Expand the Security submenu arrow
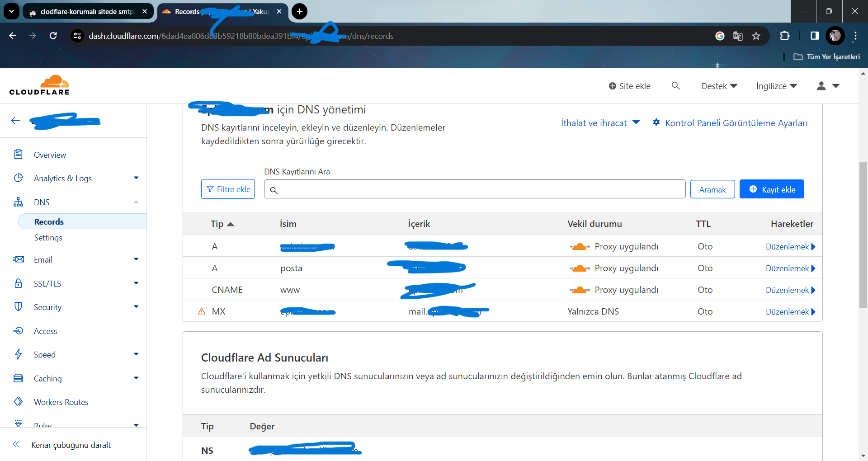868x461 pixels. (136, 307)
